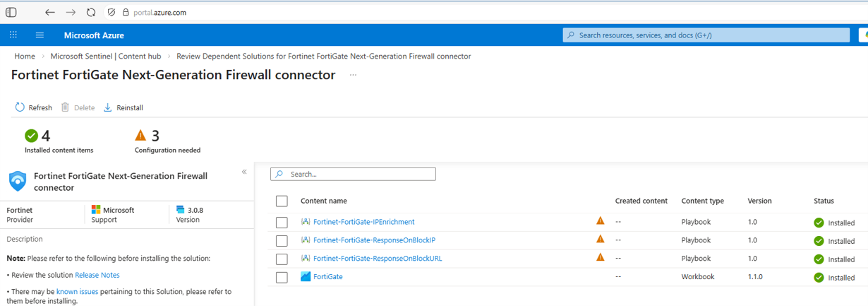
Task: Reload the page with the browser refresh icon
Action: coord(91,12)
